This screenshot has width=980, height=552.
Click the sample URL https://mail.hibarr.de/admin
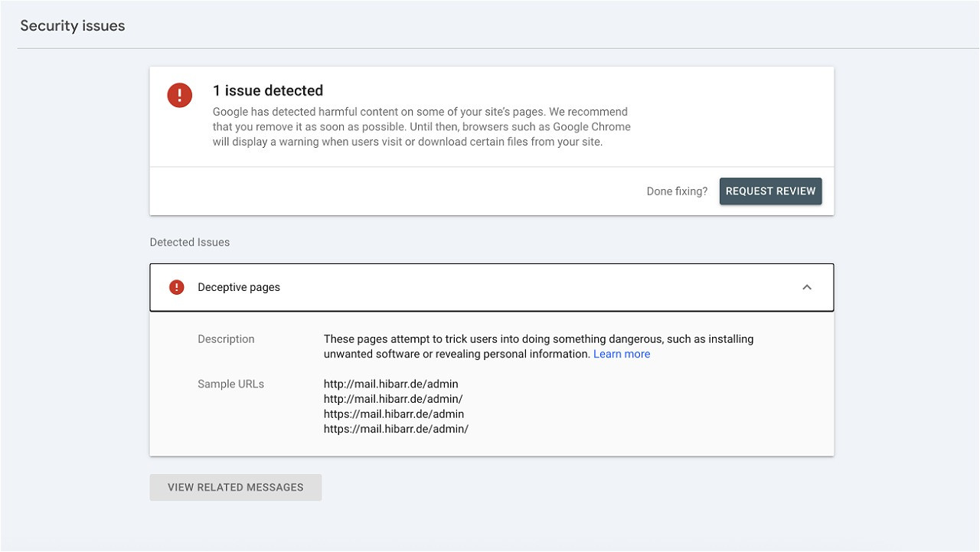click(x=394, y=414)
